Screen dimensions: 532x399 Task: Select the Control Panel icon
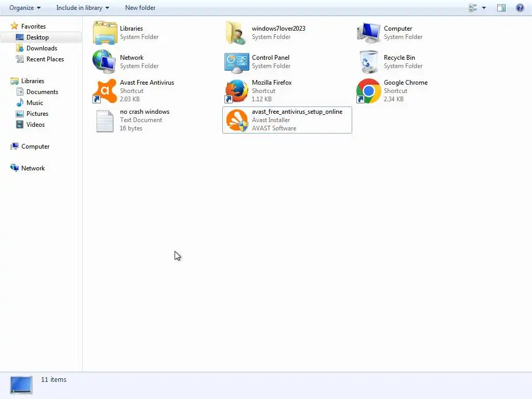pyautogui.click(x=237, y=62)
